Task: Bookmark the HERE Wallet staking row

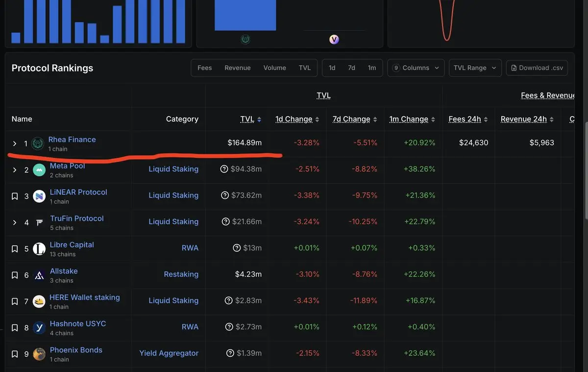Action: pos(15,302)
